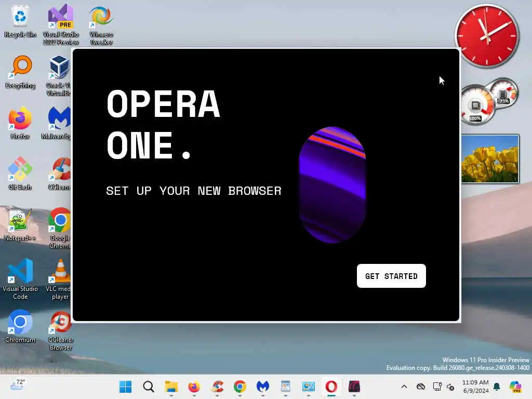Select the Malwarebytes desktop shortcut
Viewport: 532px width, 399px height.
point(56,123)
